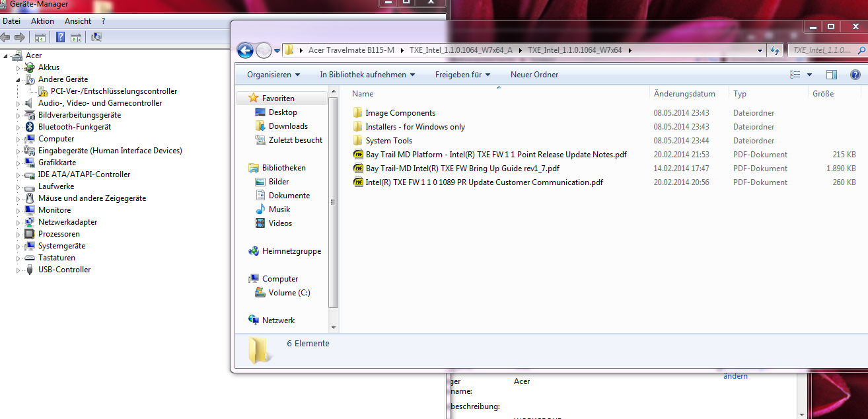
Task: Click the Forward arrow in Explorer
Action: 264,50
